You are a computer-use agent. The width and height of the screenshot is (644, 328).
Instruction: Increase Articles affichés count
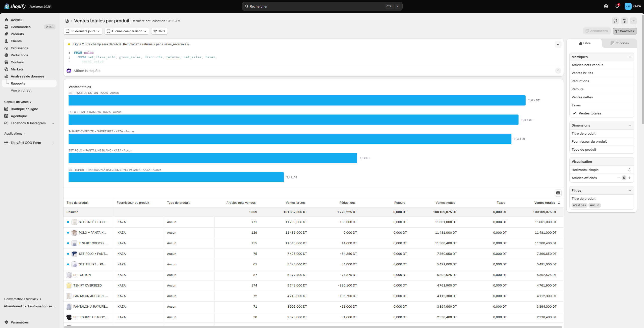point(629,178)
